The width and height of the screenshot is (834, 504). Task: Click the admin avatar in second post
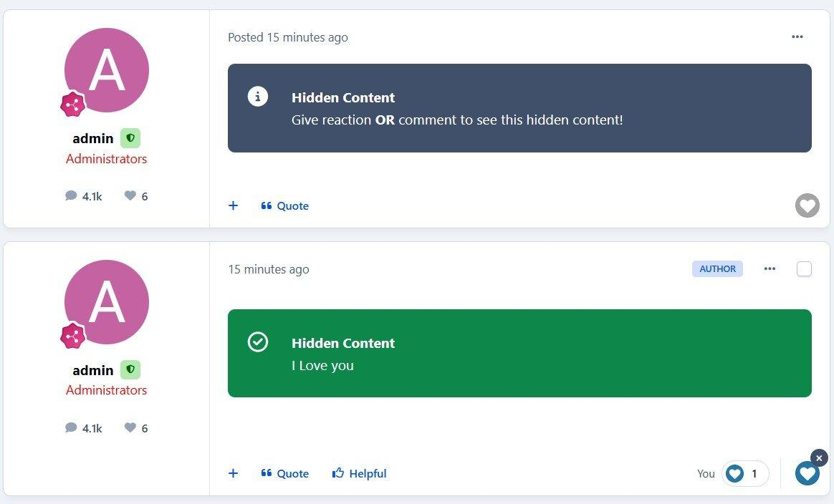pos(107,301)
